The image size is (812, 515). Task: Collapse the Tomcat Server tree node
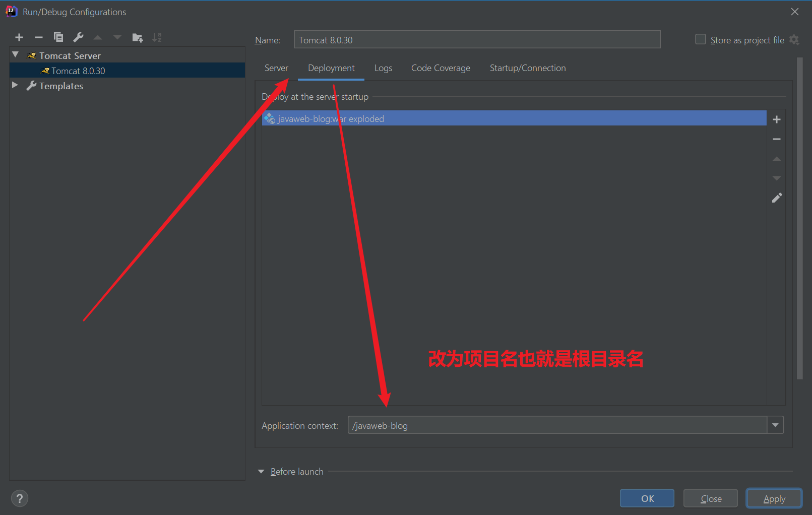click(x=16, y=55)
